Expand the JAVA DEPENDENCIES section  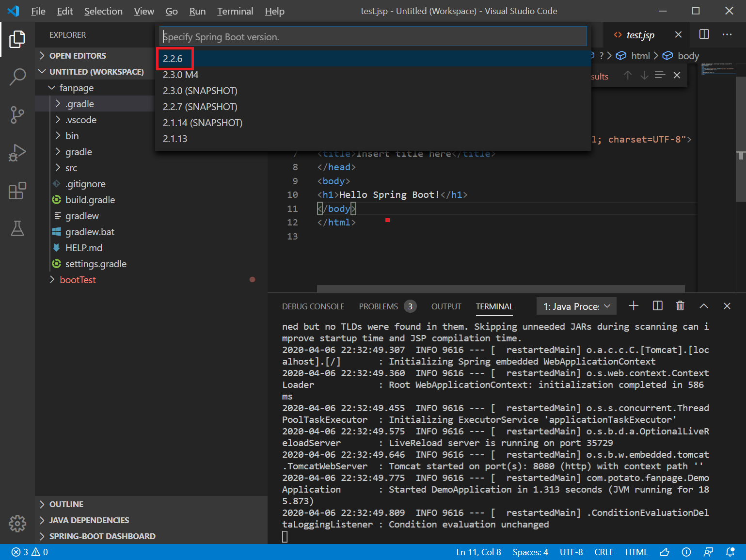pos(151,520)
